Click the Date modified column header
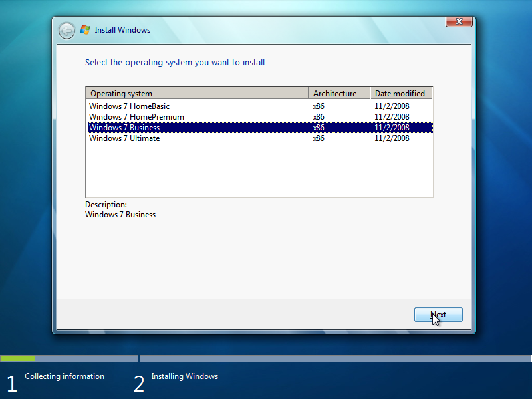 (401, 94)
